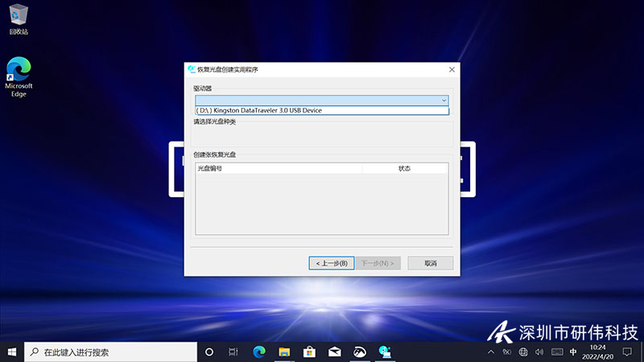
Task: Open network globe icon in tray
Action: [x=523, y=352]
